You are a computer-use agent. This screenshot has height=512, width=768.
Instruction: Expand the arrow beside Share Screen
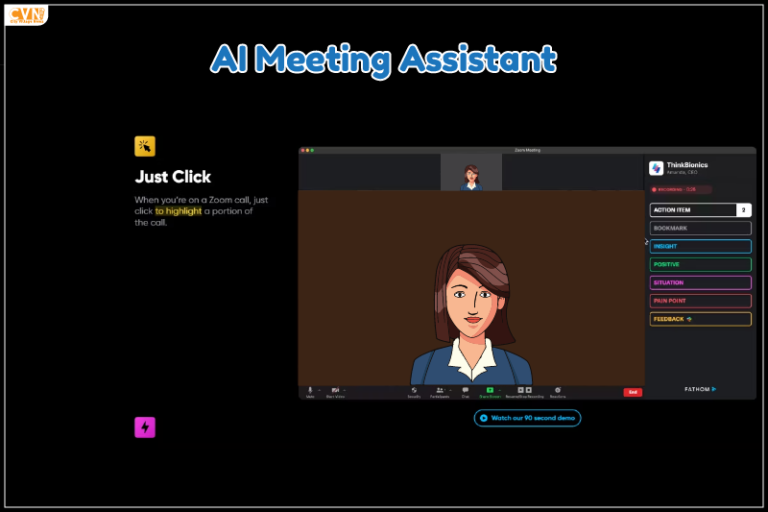point(499,390)
